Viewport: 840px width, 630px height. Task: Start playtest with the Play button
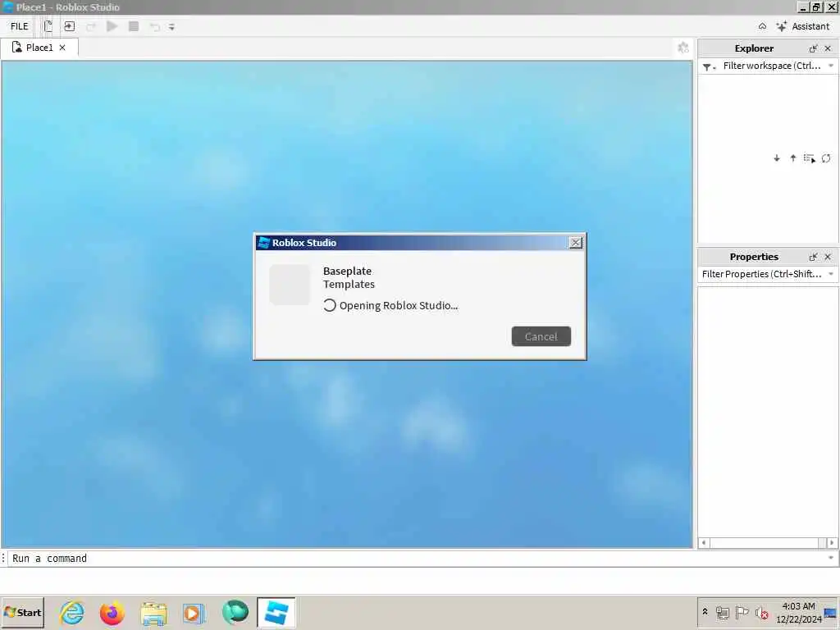point(112,26)
